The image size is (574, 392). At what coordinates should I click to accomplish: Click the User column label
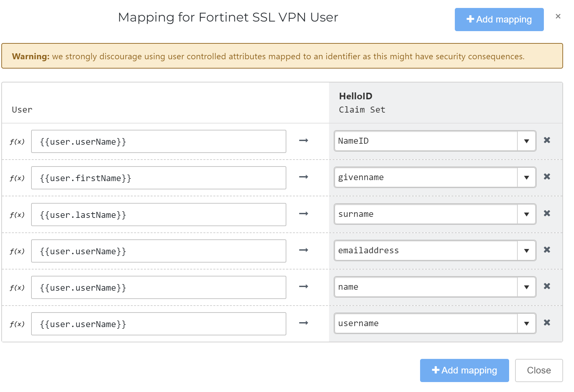22,110
